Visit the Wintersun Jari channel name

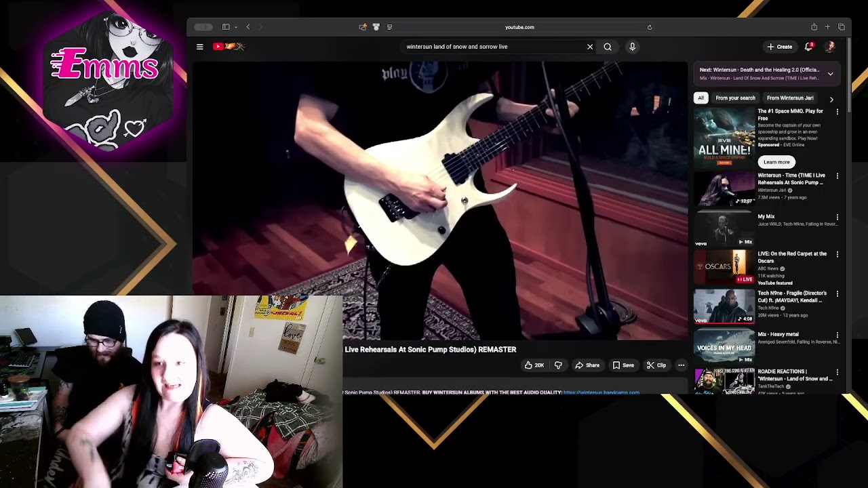772,190
